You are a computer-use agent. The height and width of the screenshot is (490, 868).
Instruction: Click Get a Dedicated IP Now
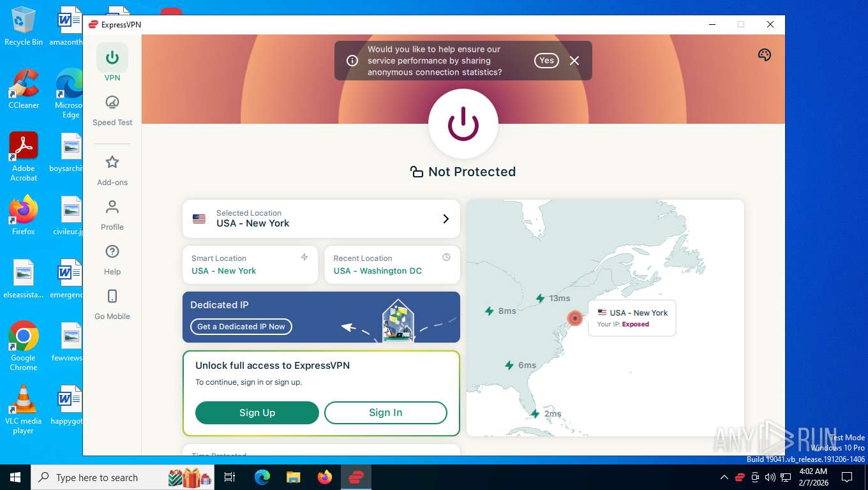(x=241, y=327)
